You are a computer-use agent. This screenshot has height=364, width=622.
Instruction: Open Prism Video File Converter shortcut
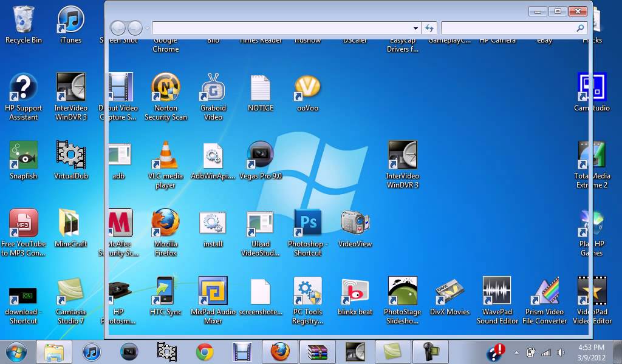[x=544, y=301]
